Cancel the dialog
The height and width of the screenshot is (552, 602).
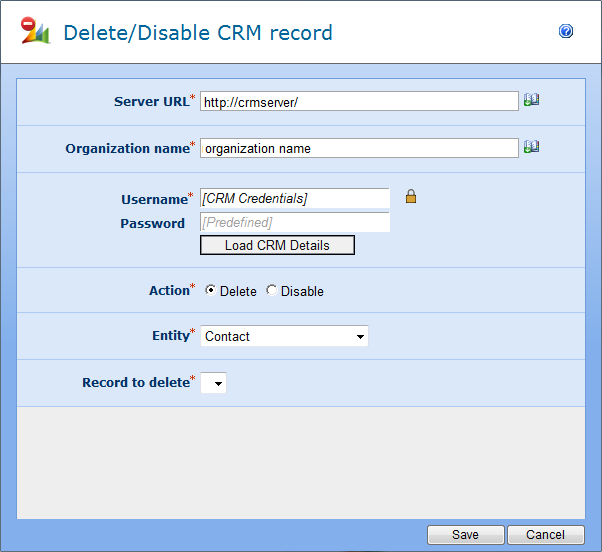coord(545,535)
